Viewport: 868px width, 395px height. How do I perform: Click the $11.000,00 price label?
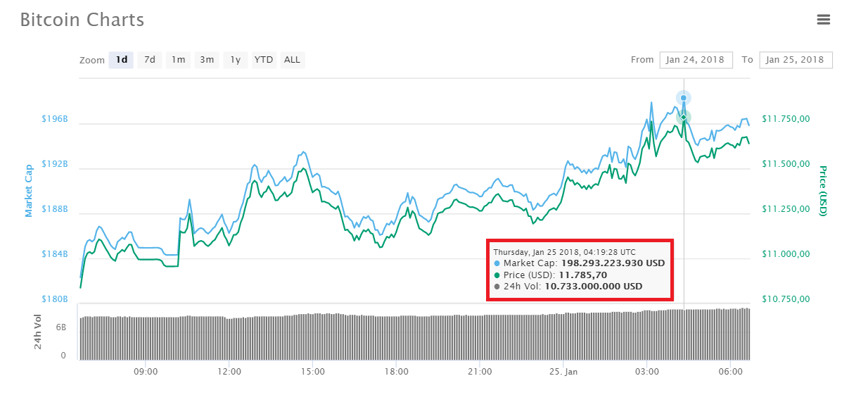coord(786,254)
